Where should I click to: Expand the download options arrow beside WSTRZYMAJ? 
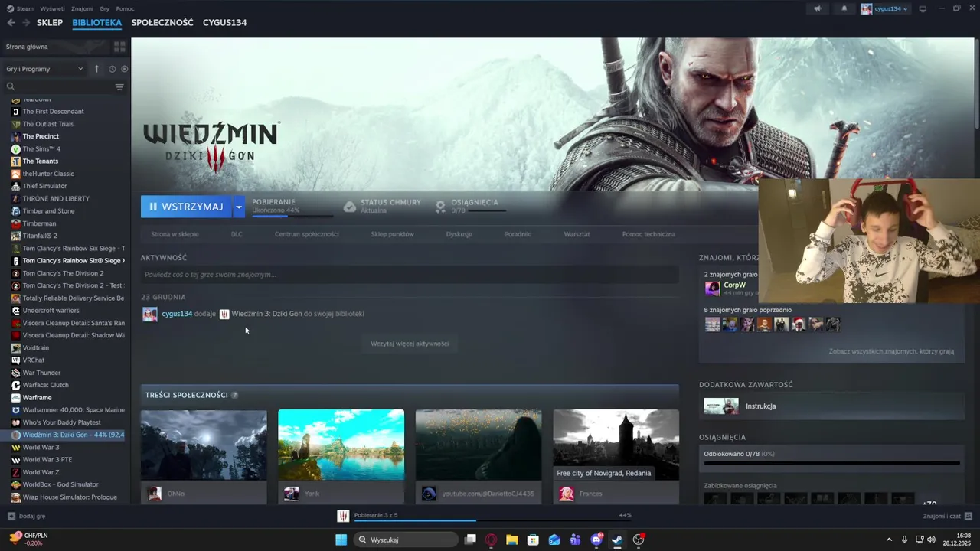[x=239, y=207]
